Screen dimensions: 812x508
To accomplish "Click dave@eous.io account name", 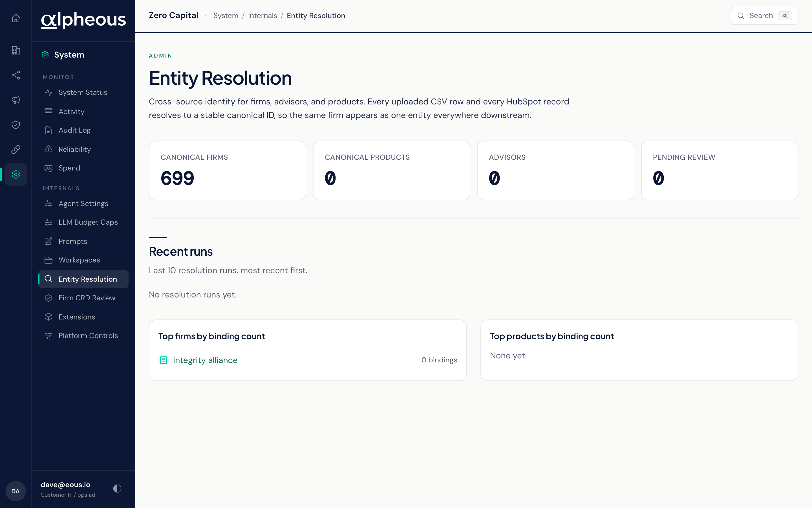I will (65, 485).
